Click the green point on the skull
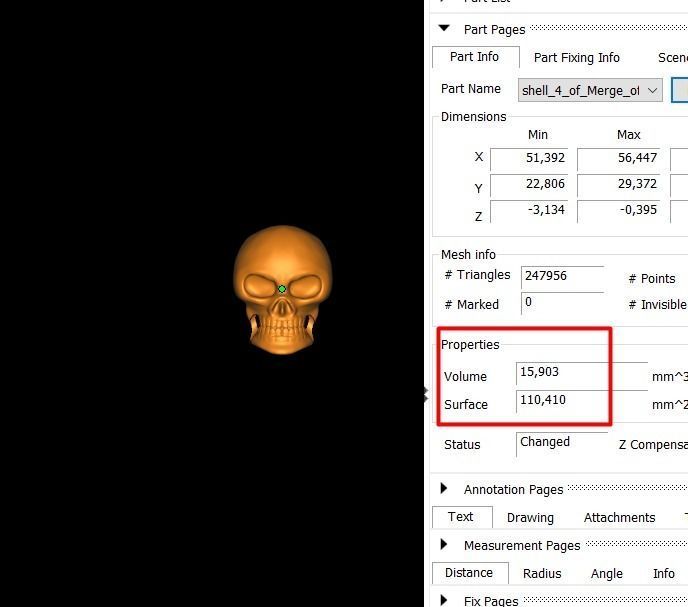This screenshot has width=688, height=607. (282, 289)
